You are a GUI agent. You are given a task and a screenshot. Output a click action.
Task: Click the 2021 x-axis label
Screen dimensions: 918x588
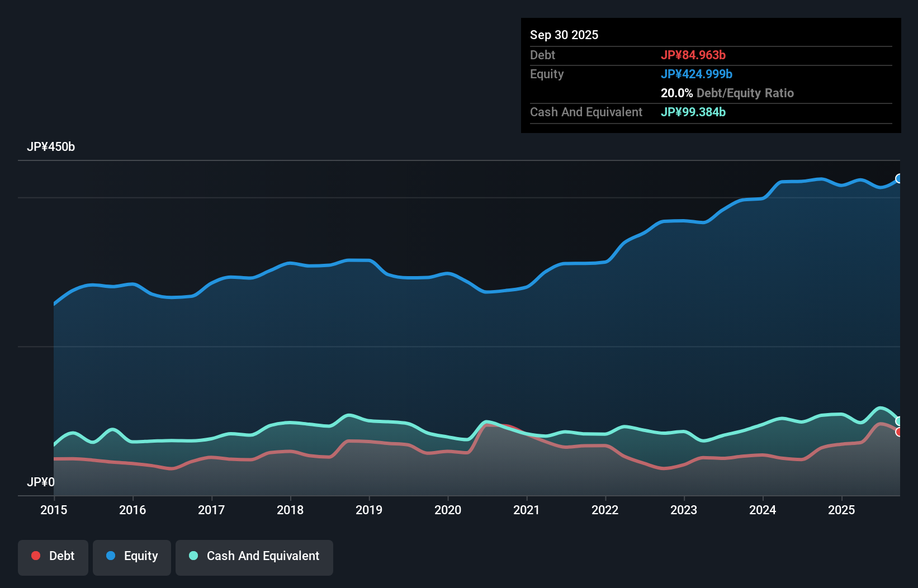pos(527,510)
